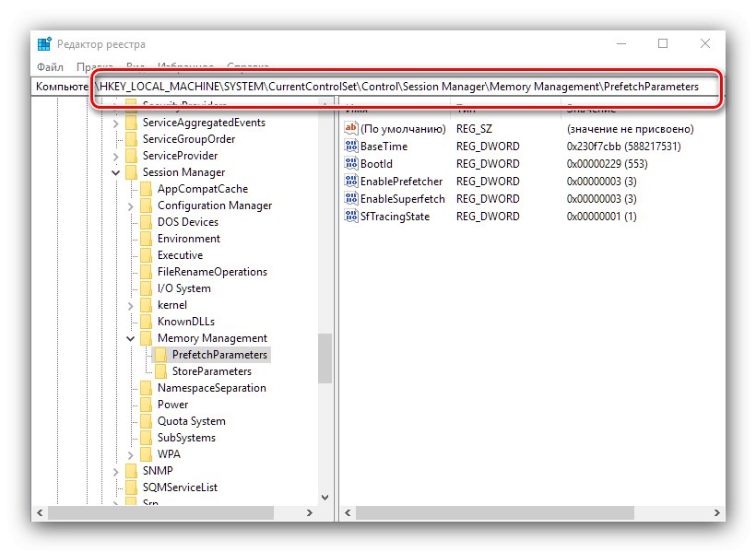Click the kernel folder icon
The width and height of the screenshot is (756, 552).
tap(146, 305)
